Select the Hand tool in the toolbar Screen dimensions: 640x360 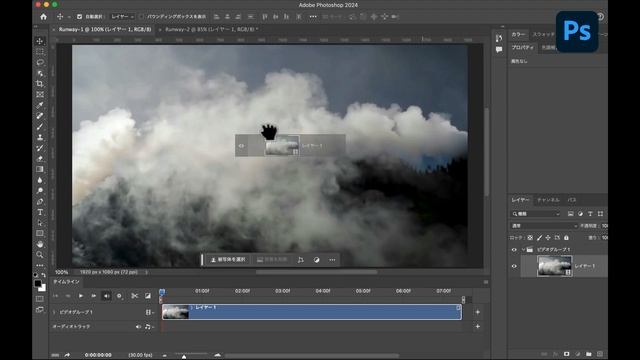coord(40,244)
